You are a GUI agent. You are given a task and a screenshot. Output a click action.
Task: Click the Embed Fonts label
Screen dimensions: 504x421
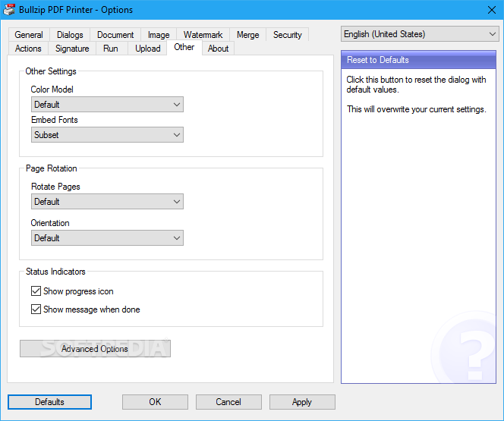pyautogui.click(x=55, y=120)
